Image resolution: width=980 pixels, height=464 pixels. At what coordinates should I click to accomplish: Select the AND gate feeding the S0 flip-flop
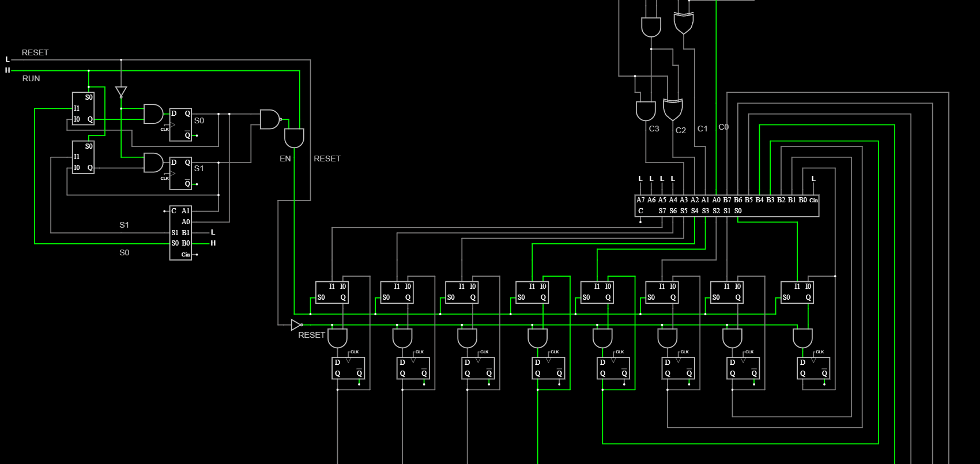click(x=153, y=114)
